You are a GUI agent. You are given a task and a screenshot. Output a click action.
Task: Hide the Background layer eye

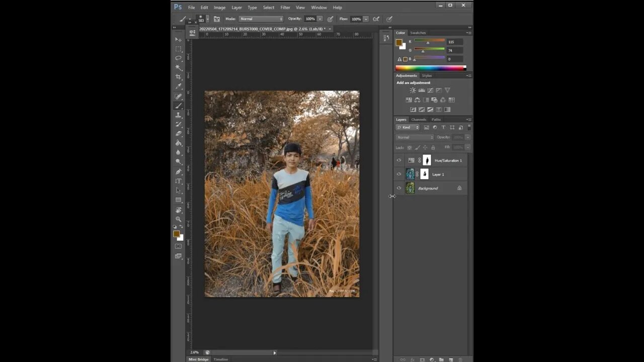(x=399, y=188)
